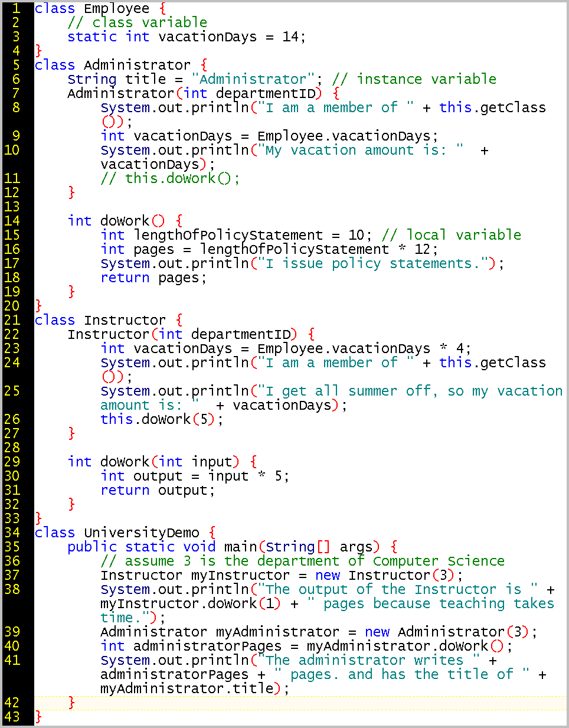Click the closing brace on highlighted line 42
Image resolution: width=569 pixels, height=728 pixels.
pos(71,703)
